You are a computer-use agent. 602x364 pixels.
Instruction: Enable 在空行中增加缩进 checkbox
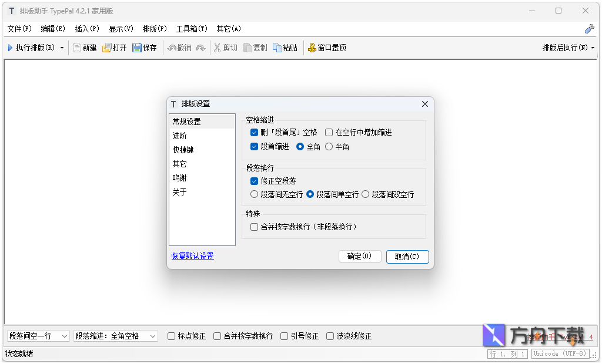pos(329,133)
